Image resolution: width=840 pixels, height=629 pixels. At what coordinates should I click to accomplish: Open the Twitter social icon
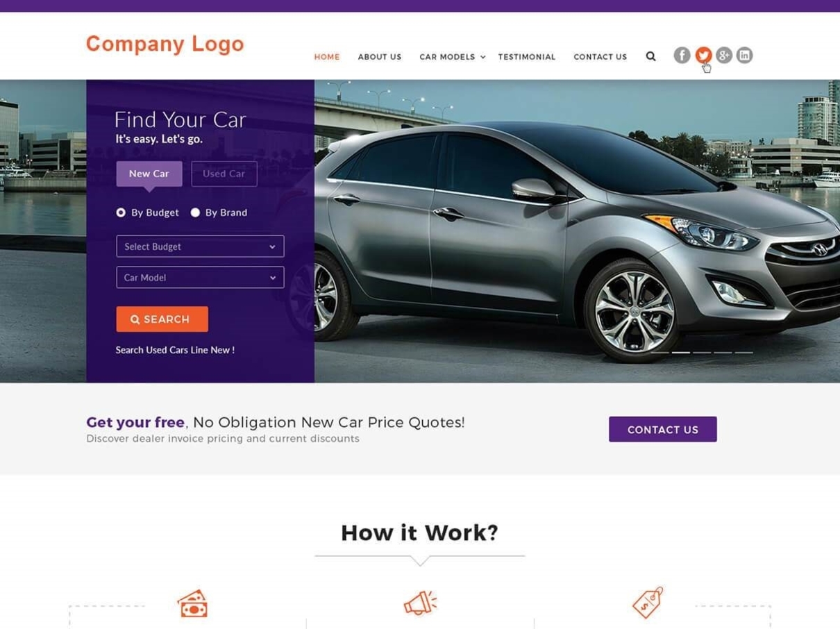(x=703, y=56)
